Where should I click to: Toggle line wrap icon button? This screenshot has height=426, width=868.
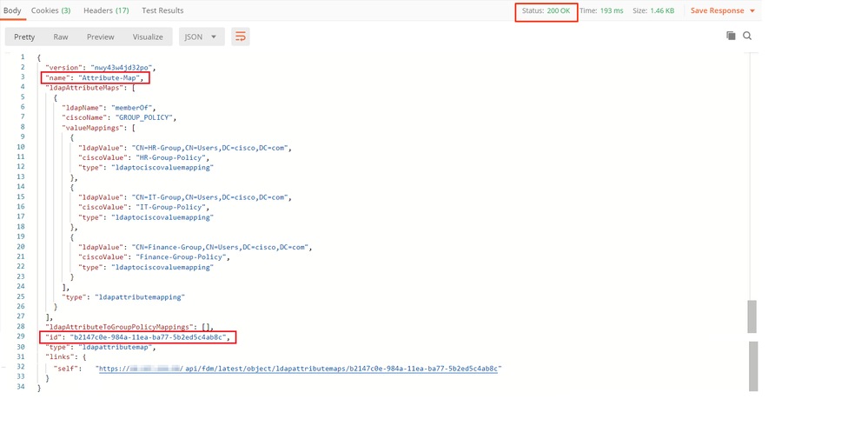(241, 37)
